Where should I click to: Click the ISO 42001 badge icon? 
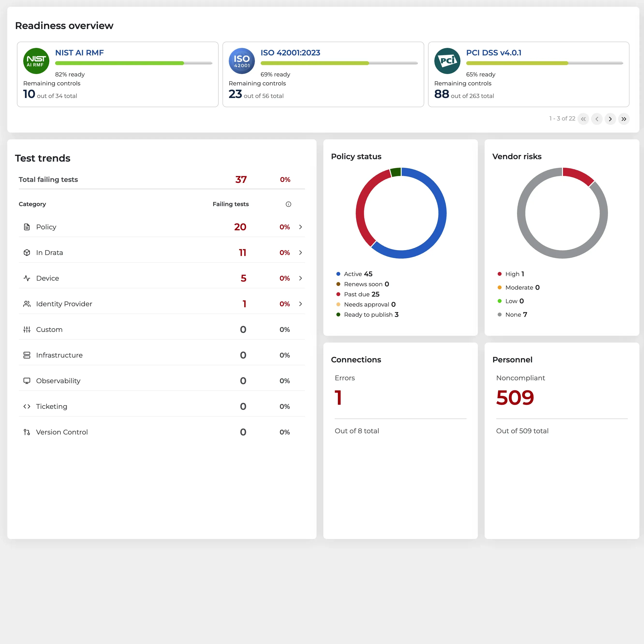click(x=242, y=61)
